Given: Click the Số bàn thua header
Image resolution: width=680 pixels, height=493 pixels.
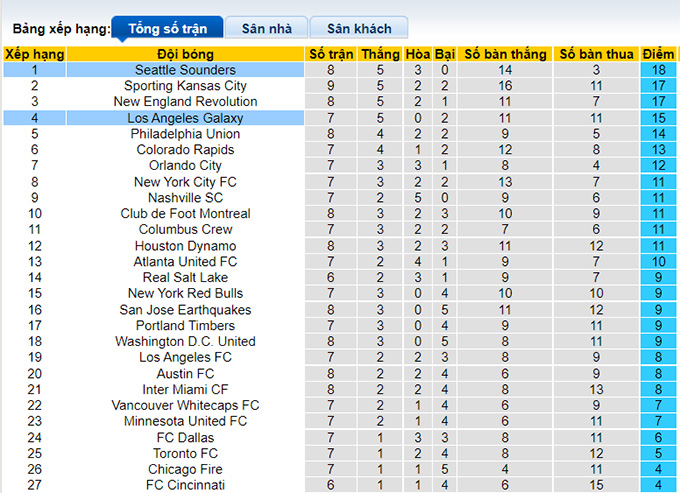Looking at the screenshot, I should click(x=596, y=54).
